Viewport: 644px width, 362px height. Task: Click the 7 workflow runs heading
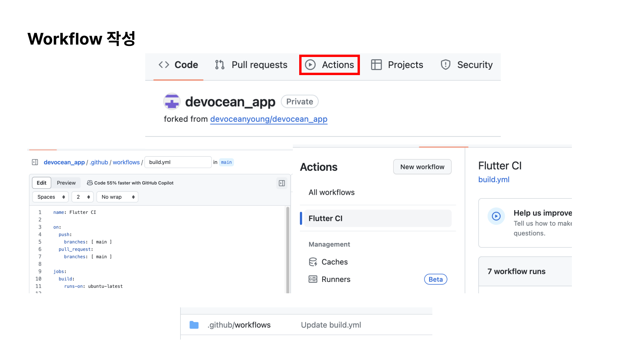[x=517, y=271]
